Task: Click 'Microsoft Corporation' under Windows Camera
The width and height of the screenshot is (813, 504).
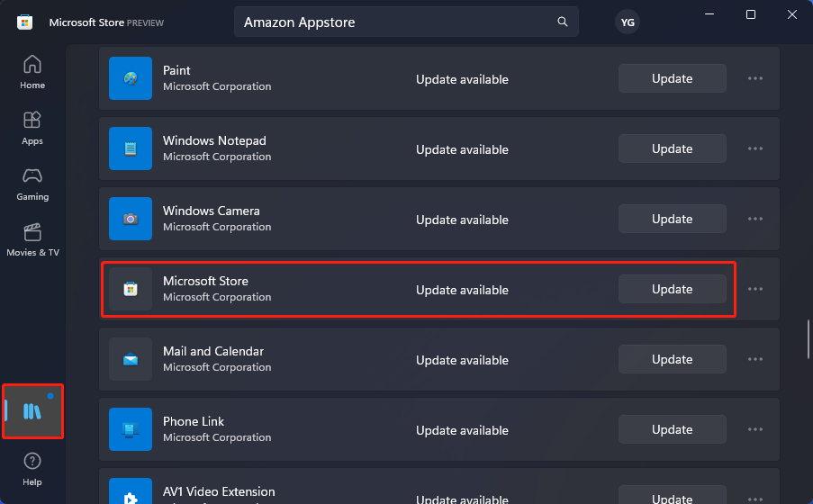Action: (x=217, y=227)
